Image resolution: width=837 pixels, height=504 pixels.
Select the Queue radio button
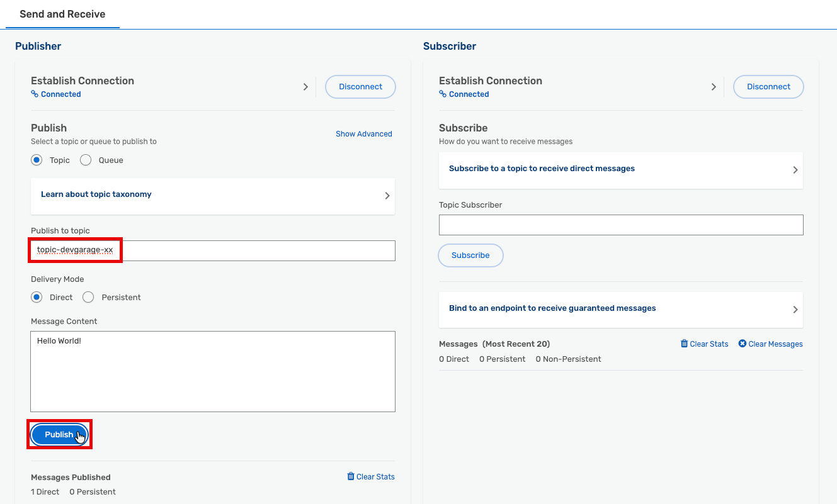pyautogui.click(x=86, y=160)
